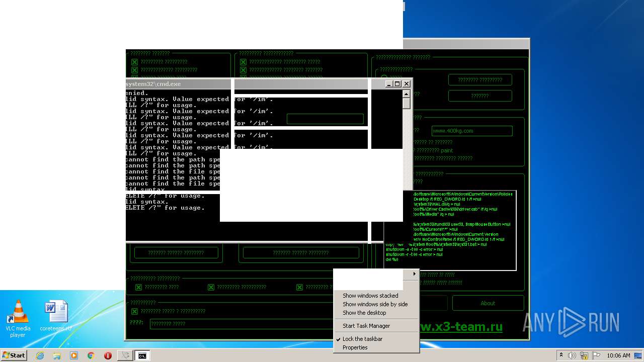Maximize the cmd.exe window
The image size is (644, 362).
(x=397, y=84)
